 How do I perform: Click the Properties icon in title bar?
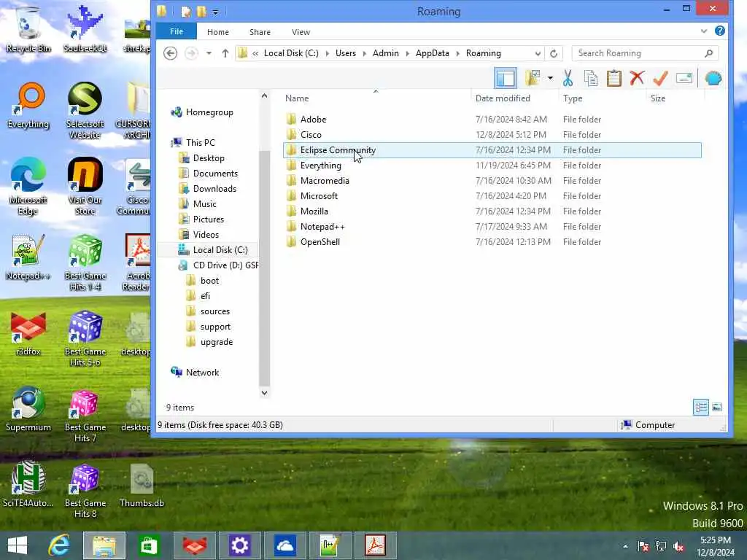186,11
